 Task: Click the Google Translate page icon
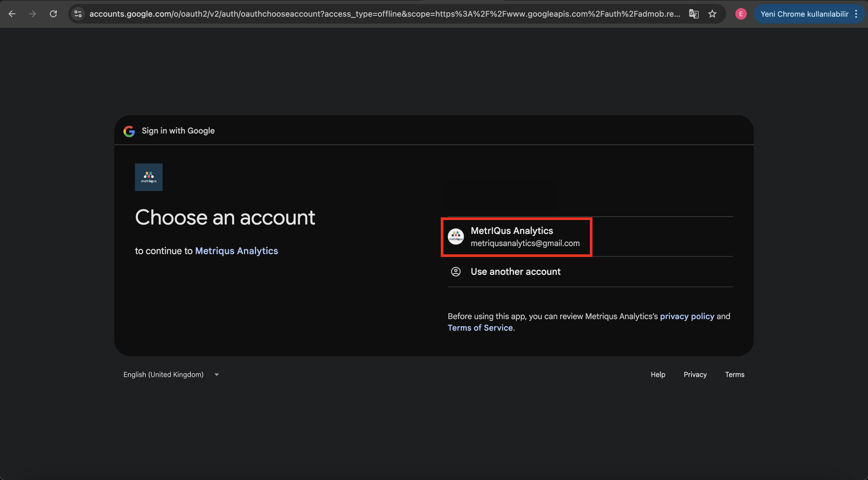[694, 14]
